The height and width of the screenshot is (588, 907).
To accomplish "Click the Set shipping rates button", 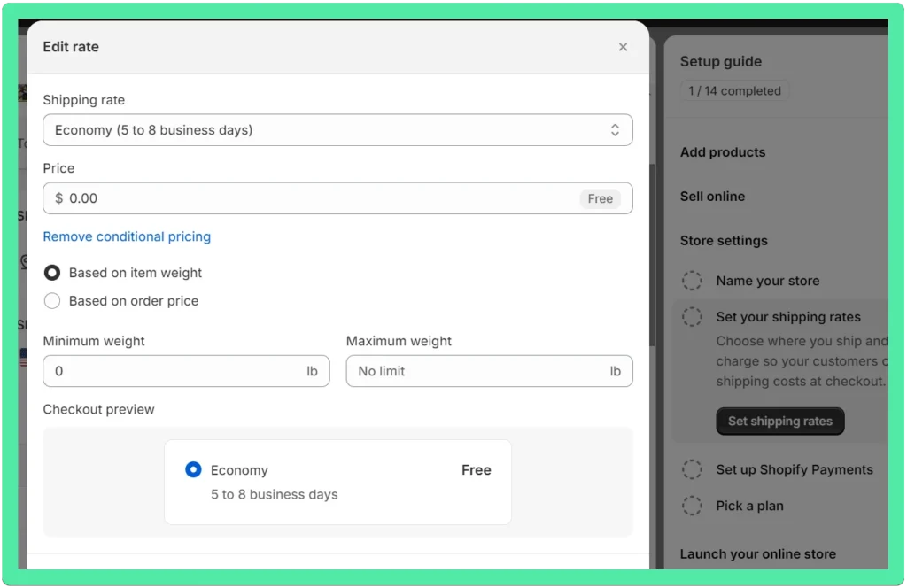I will point(779,421).
